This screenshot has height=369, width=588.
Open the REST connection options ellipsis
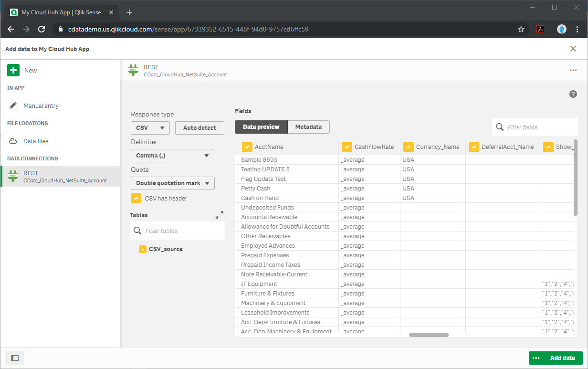pyautogui.click(x=573, y=70)
